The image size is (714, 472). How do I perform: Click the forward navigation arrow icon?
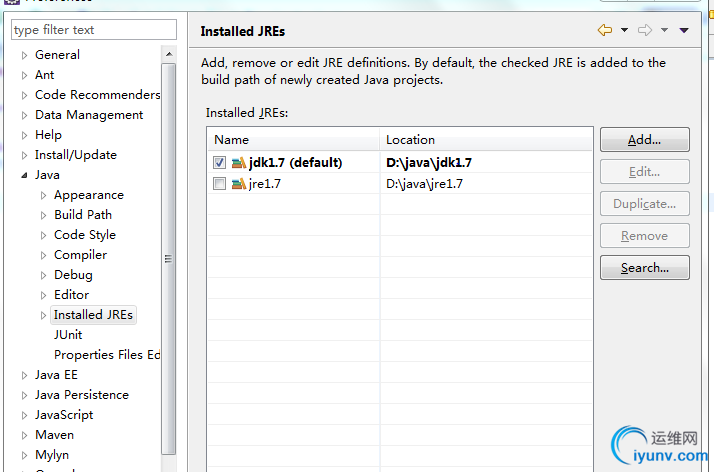coord(645,30)
